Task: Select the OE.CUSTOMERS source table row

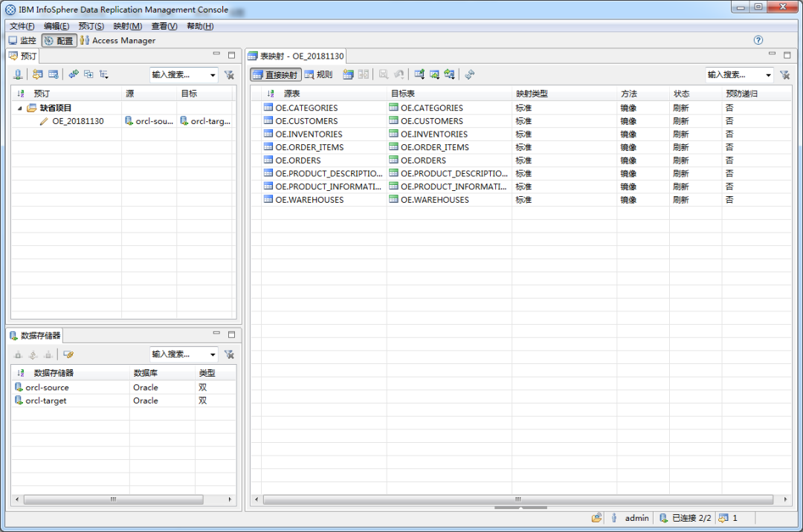Action: [x=306, y=121]
